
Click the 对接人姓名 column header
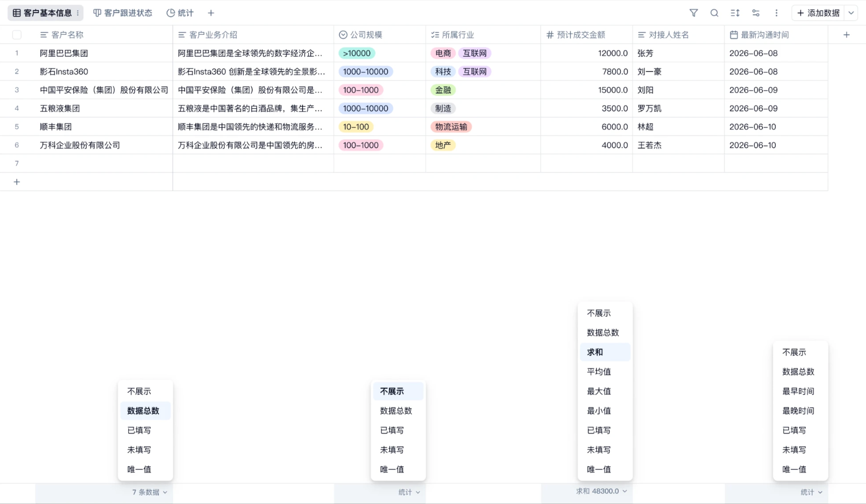pyautogui.click(x=679, y=35)
